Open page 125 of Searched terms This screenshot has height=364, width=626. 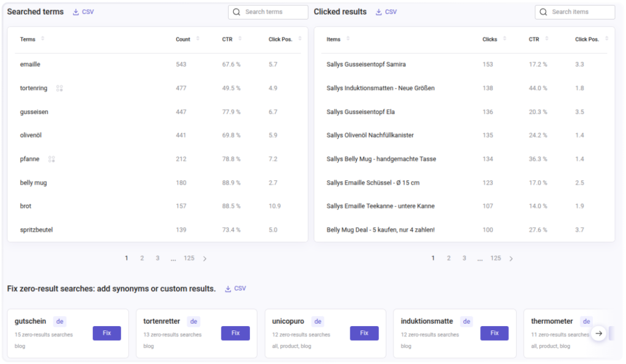coord(189,258)
